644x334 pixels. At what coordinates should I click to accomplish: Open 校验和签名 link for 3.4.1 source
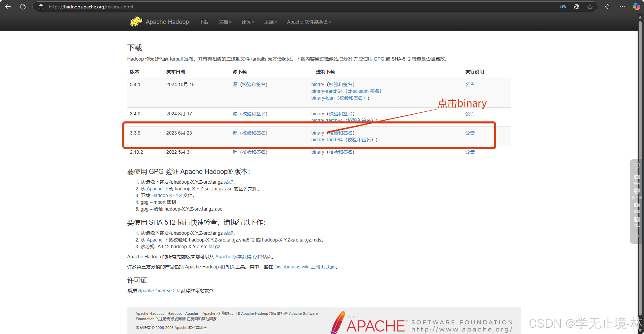(254, 84)
